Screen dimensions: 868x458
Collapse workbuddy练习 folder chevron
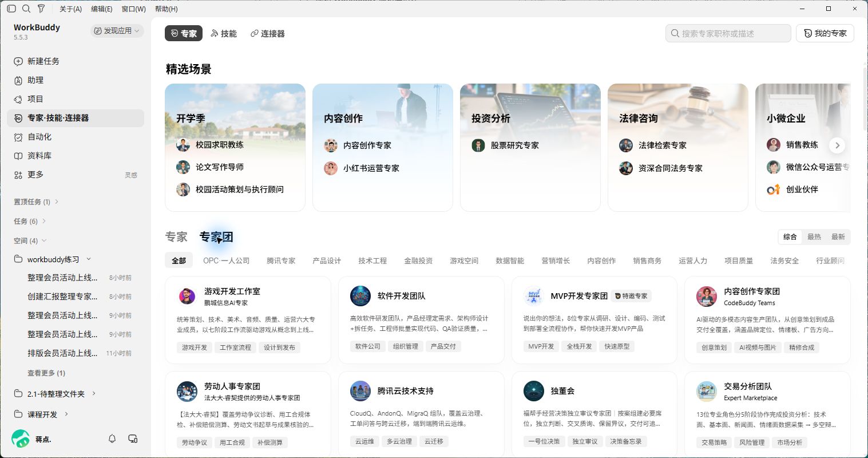(x=89, y=259)
